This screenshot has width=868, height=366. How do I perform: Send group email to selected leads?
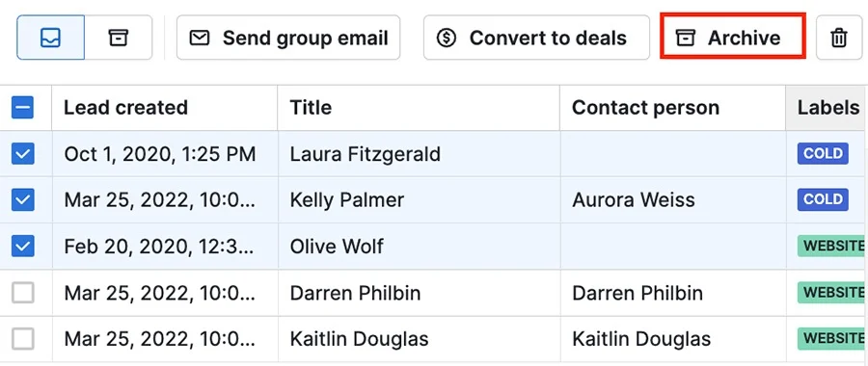[288, 38]
